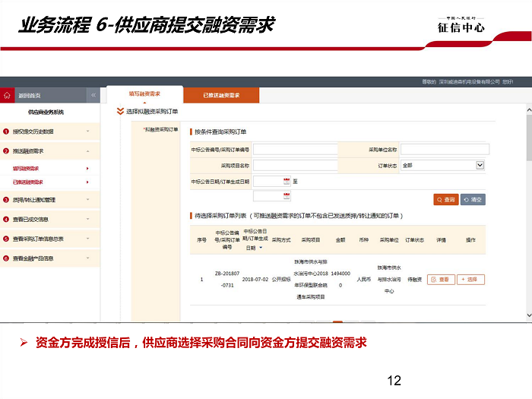Collapse the 推送融资需求 menu section
This screenshot has height=399, width=532.
point(87,151)
